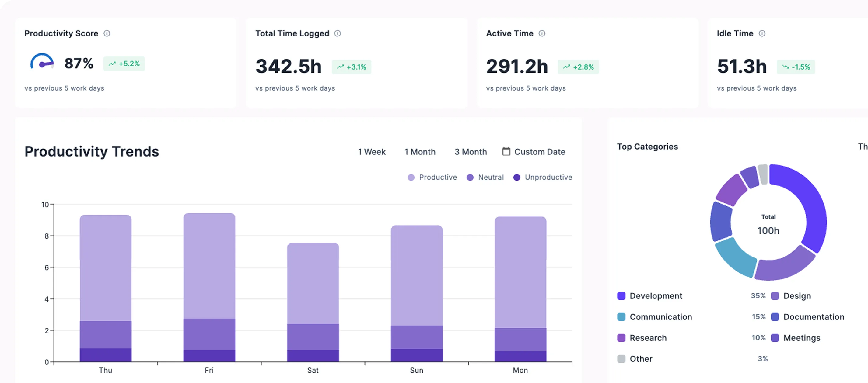Toggle Neutral series in chart legend
Image resolution: width=868 pixels, height=383 pixels.
pos(485,177)
